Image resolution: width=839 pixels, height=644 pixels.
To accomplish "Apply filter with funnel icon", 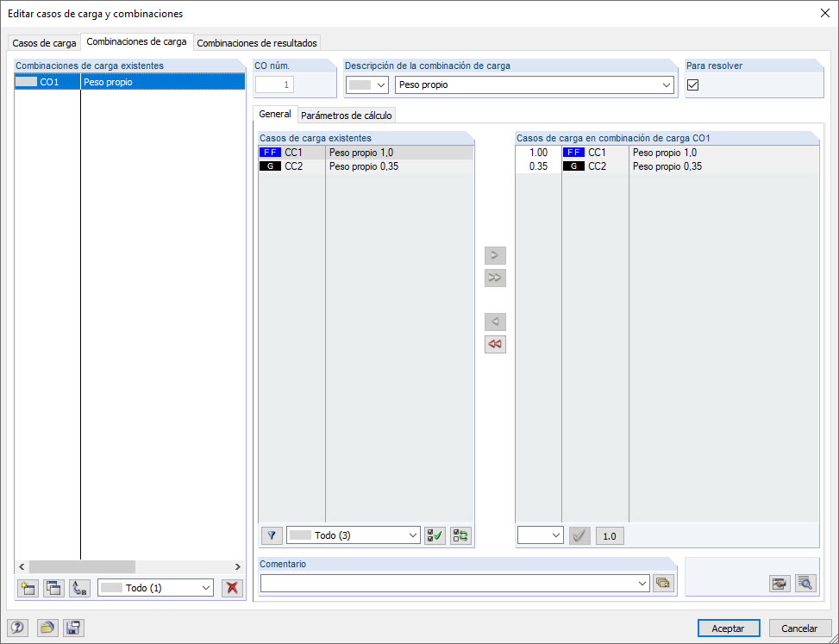I will pyautogui.click(x=272, y=535).
